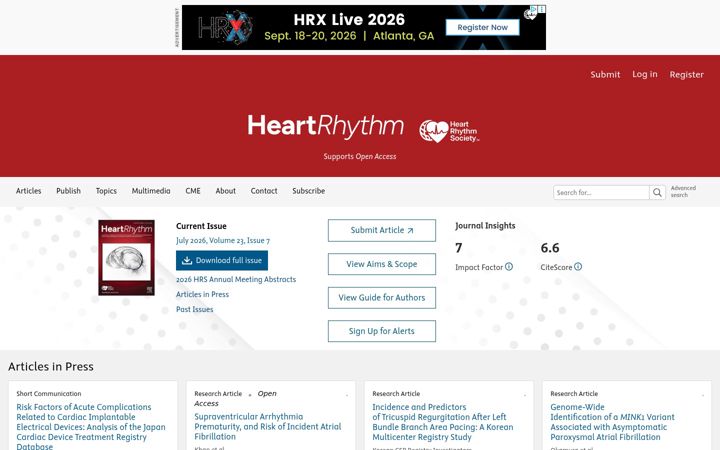Click the Advanced search link
Image resolution: width=720 pixels, height=450 pixels.
point(683,191)
